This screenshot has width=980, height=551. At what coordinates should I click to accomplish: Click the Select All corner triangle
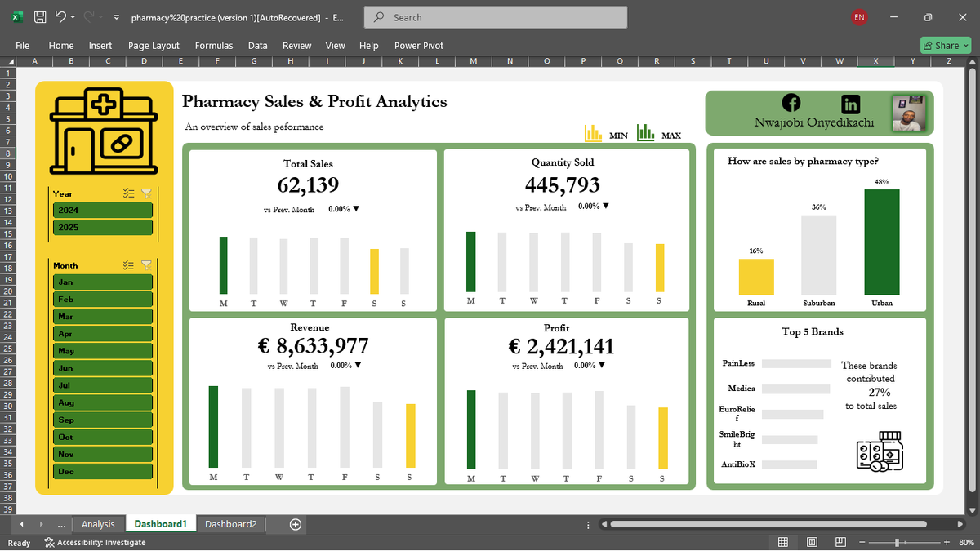10,61
